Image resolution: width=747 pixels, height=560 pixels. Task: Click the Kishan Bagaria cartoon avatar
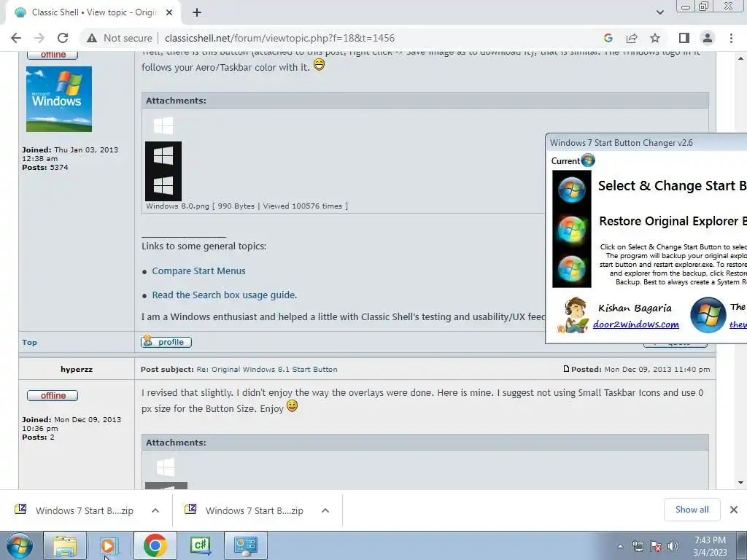click(x=573, y=315)
